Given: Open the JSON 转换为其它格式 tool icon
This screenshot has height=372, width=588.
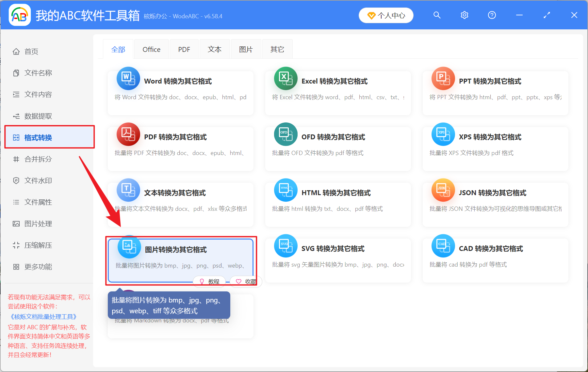Looking at the screenshot, I should click(443, 190).
